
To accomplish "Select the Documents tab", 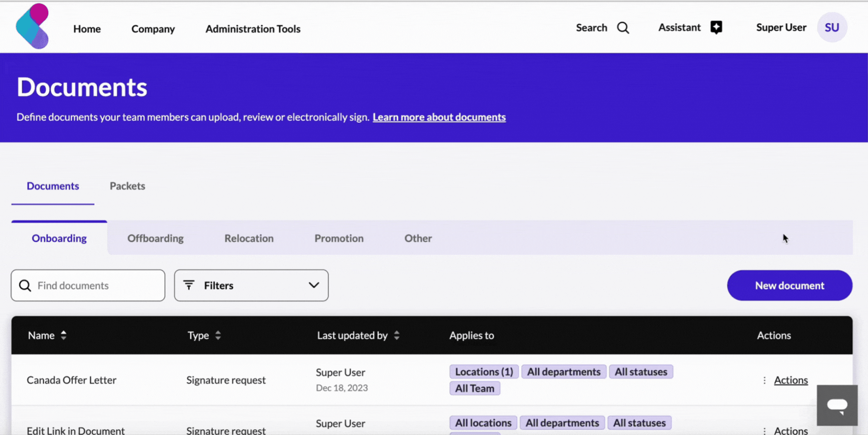I will pyautogui.click(x=53, y=186).
